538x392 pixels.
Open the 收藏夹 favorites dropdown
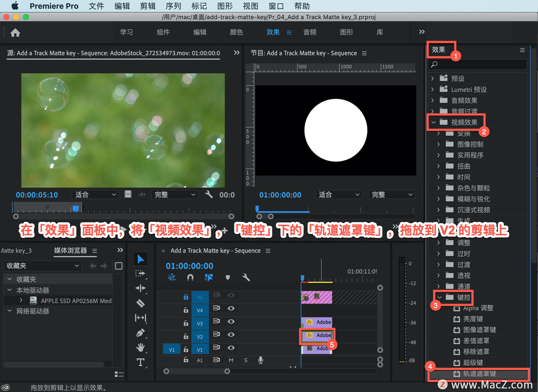coord(42,266)
